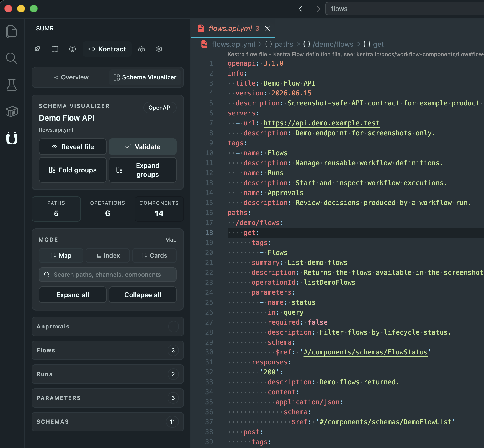The image size is (484, 448).
Task: Click the Reveal file button
Action: 73,147
